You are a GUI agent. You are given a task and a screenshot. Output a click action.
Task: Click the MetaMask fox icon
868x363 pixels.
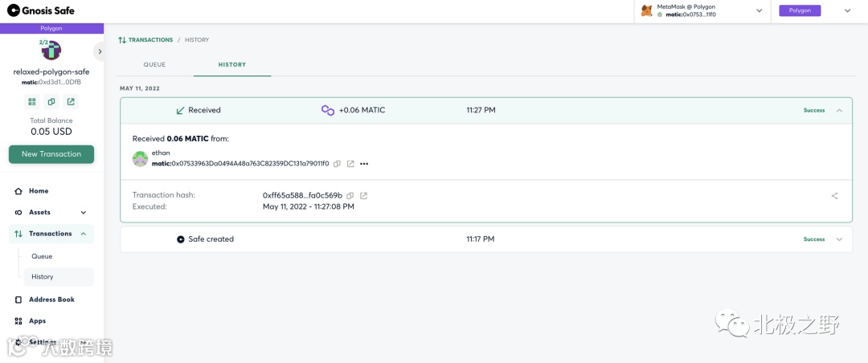click(646, 10)
